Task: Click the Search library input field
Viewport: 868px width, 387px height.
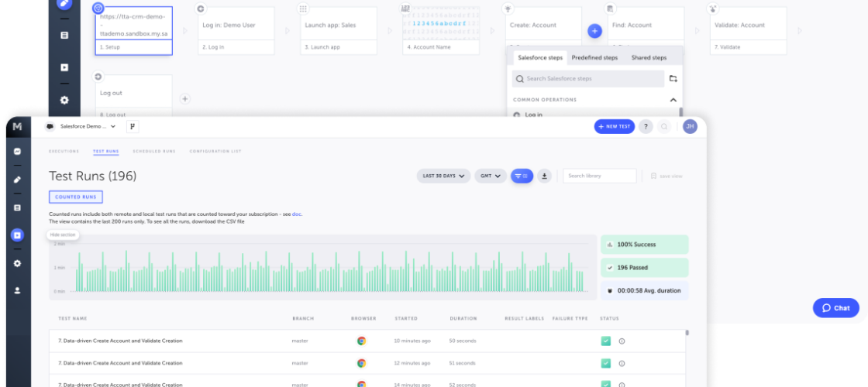Action: pyautogui.click(x=600, y=176)
